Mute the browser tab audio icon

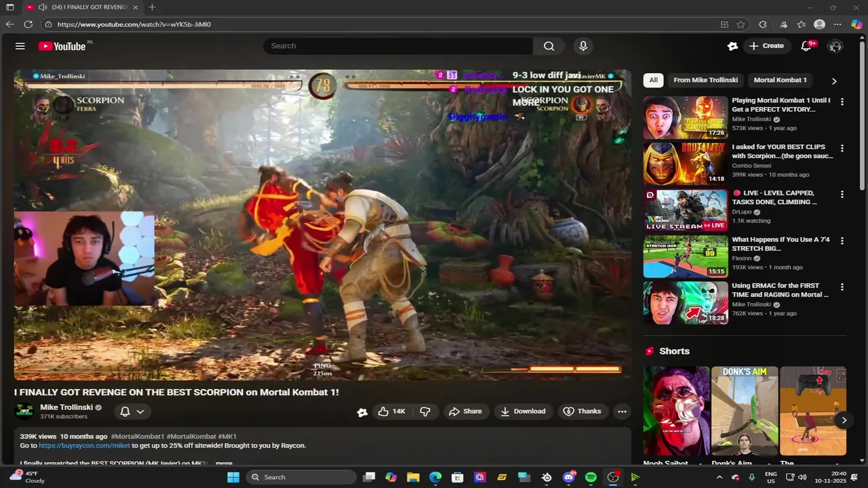click(43, 7)
